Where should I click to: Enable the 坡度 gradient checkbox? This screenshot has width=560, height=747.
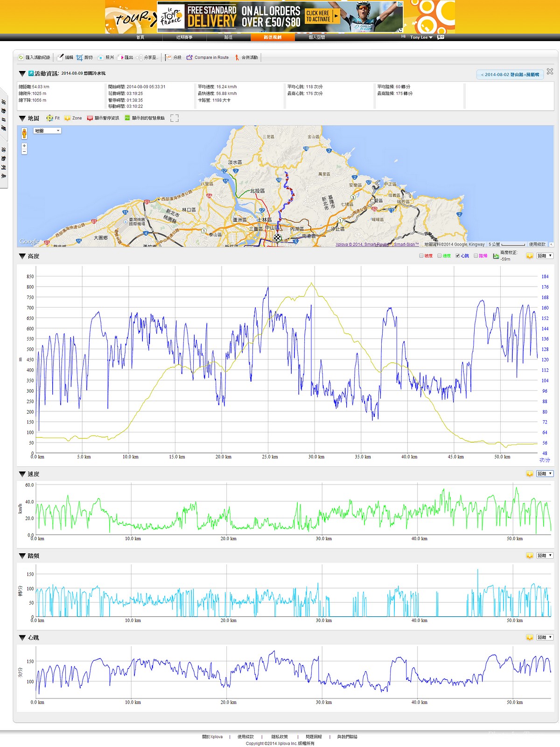[x=421, y=256]
